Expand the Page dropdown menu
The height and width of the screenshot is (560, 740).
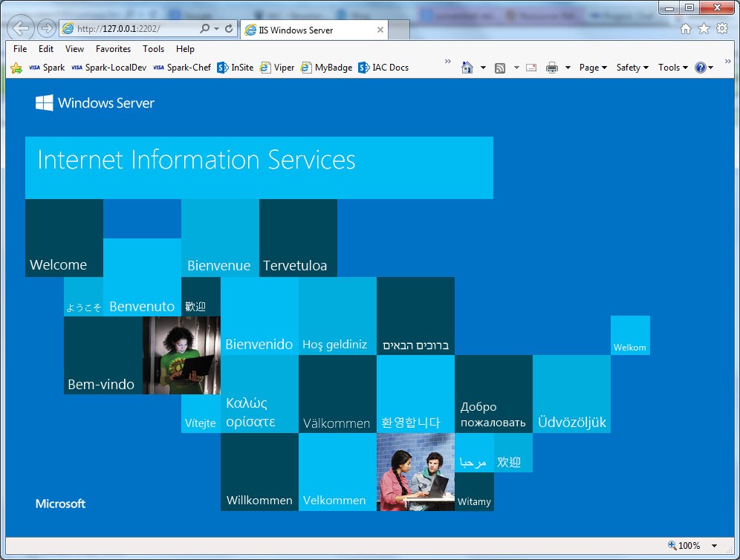pyautogui.click(x=593, y=68)
